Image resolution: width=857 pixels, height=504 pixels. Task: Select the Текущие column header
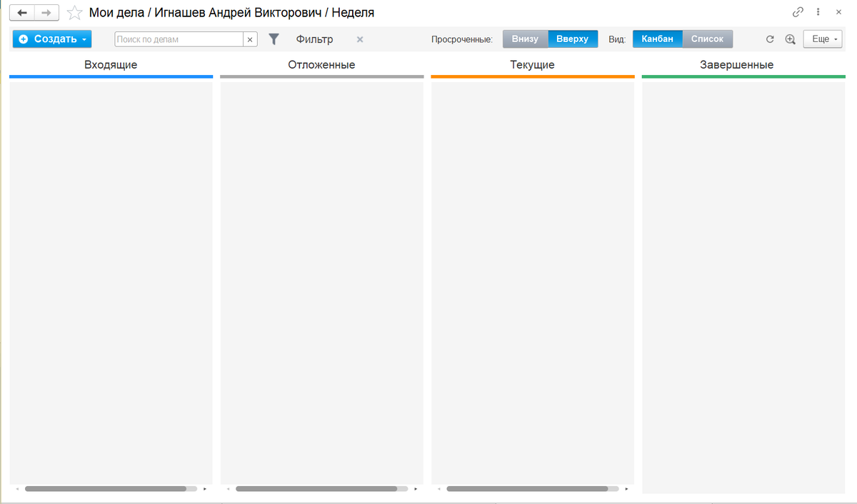pos(532,65)
